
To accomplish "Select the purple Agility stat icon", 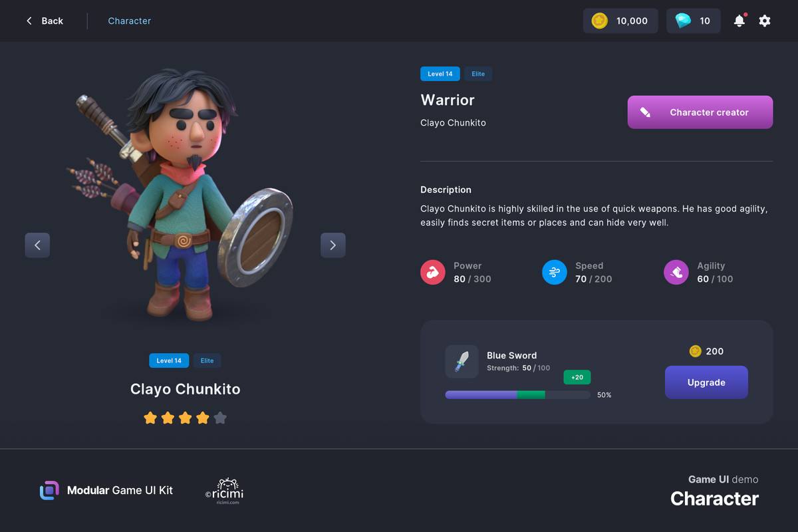I will [676, 272].
